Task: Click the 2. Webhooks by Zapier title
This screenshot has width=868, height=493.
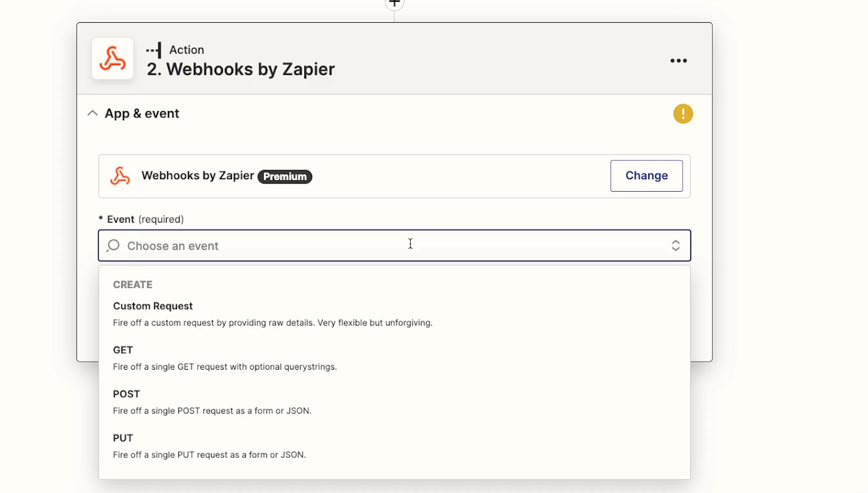Action: point(241,69)
